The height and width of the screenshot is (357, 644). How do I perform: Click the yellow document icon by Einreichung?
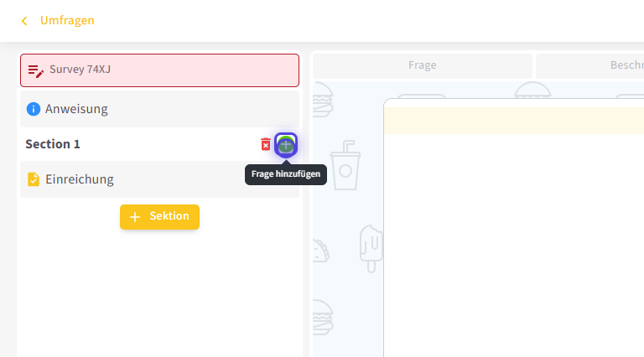34,179
